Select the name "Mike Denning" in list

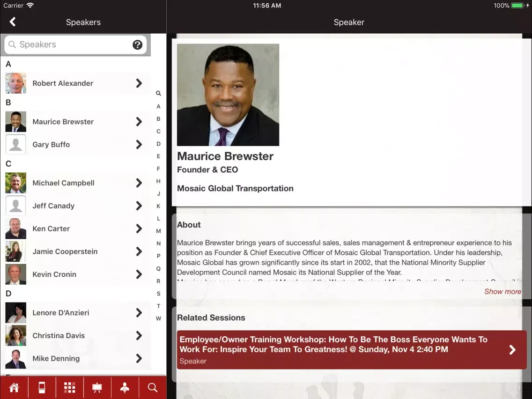pyautogui.click(x=56, y=359)
